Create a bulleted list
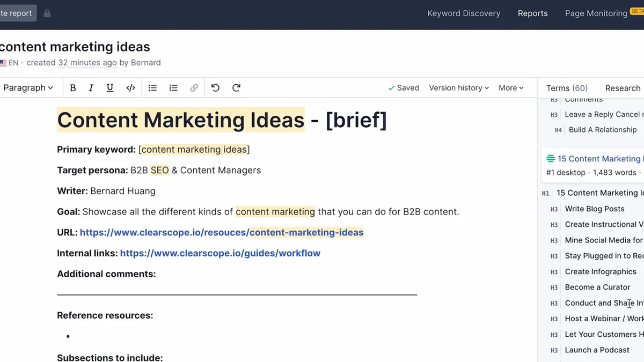This screenshot has width=644, height=362. coord(153,88)
